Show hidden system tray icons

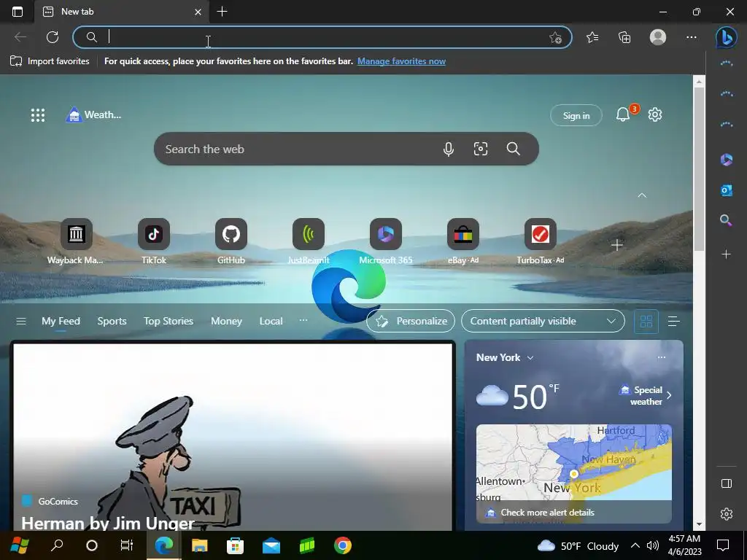635,545
